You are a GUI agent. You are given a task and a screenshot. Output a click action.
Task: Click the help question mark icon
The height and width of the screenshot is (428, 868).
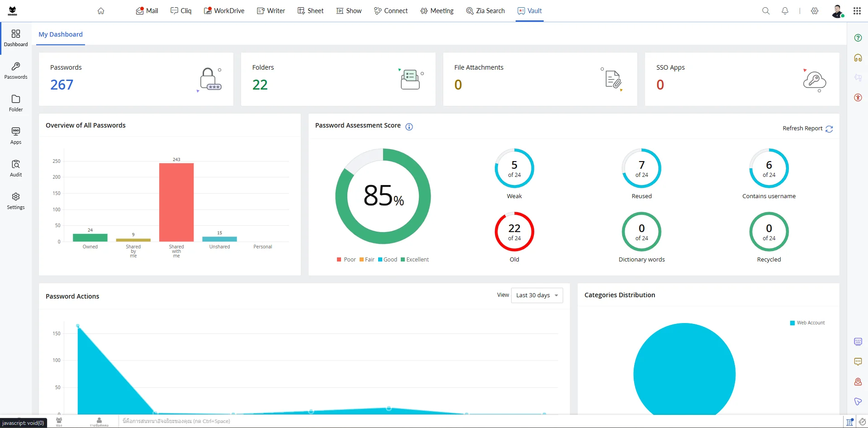(858, 38)
